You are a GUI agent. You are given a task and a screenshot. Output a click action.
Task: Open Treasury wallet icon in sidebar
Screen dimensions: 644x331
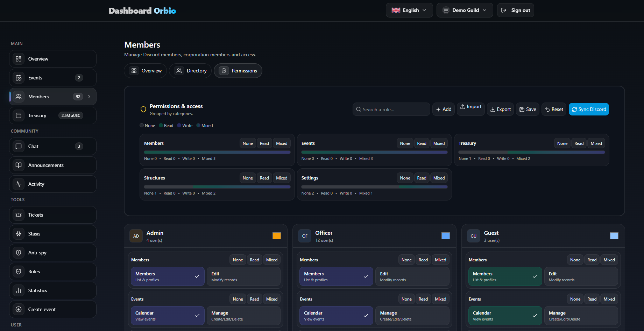19,115
